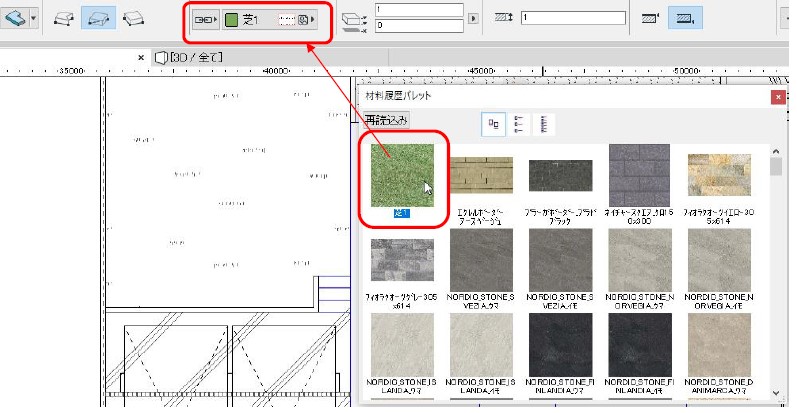The height and width of the screenshot is (413, 797).
Task: Click the top elevation input field
Action: 418,10
